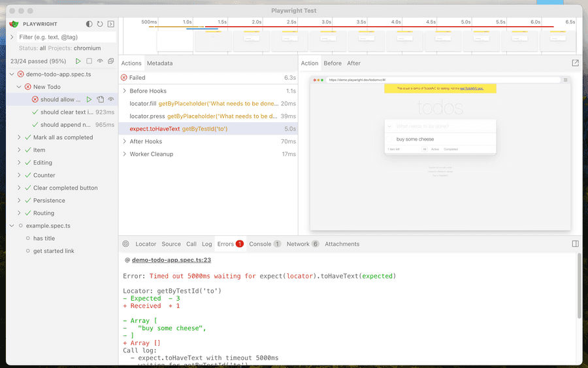The width and height of the screenshot is (588, 368).
Task: Open the Network tab
Action: [302, 244]
